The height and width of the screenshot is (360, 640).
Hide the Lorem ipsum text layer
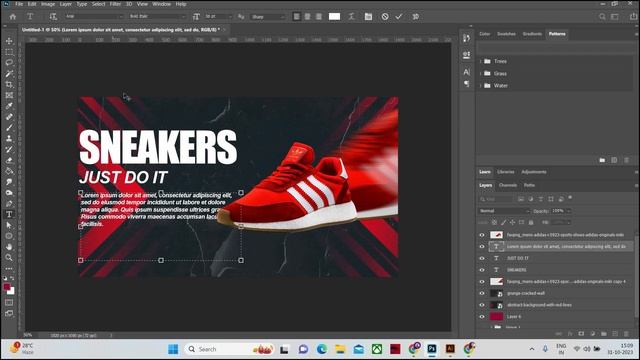coord(482,247)
